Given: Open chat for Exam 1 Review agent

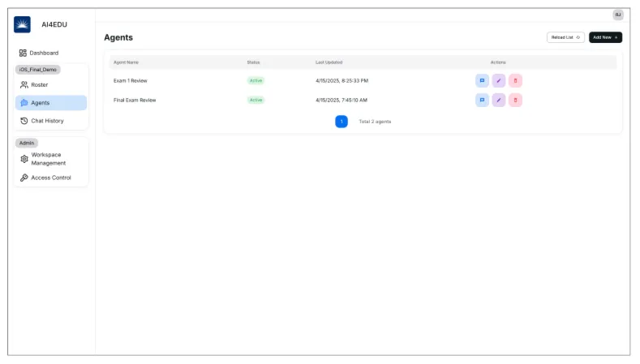Looking at the screenshot, I should (482, 81).
